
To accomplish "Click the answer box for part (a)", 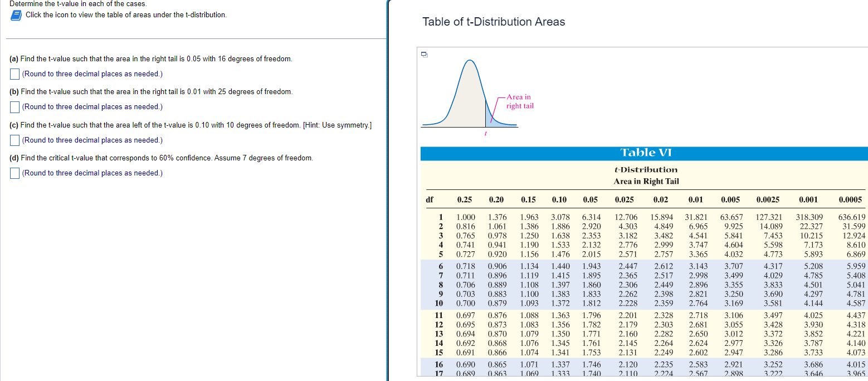I will point(13,74).
